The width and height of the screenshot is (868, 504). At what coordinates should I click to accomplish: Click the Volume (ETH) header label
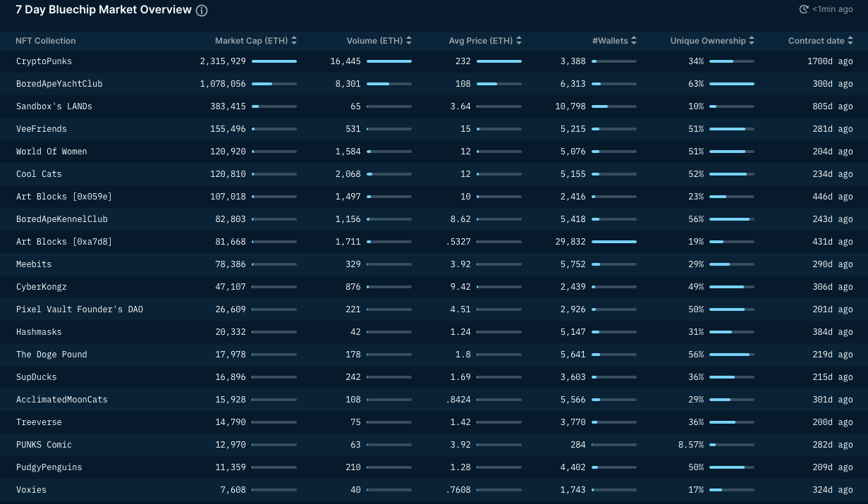click(374, 41)
